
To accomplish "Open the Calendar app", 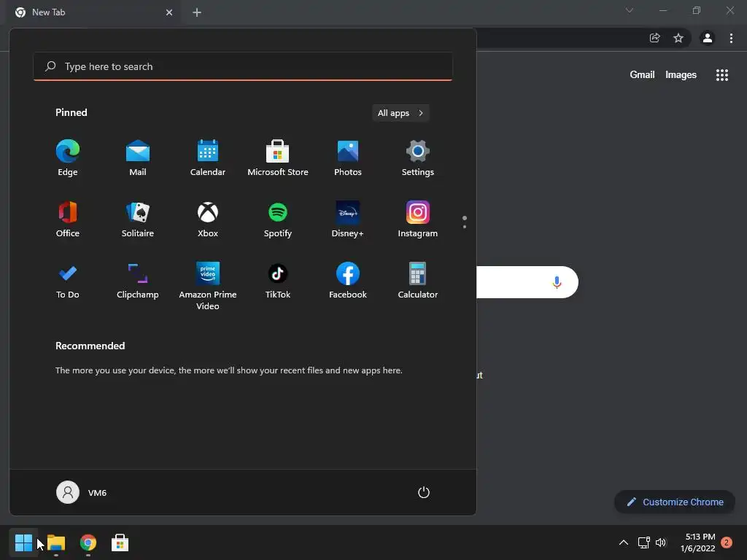I will [x=208, y=158].
